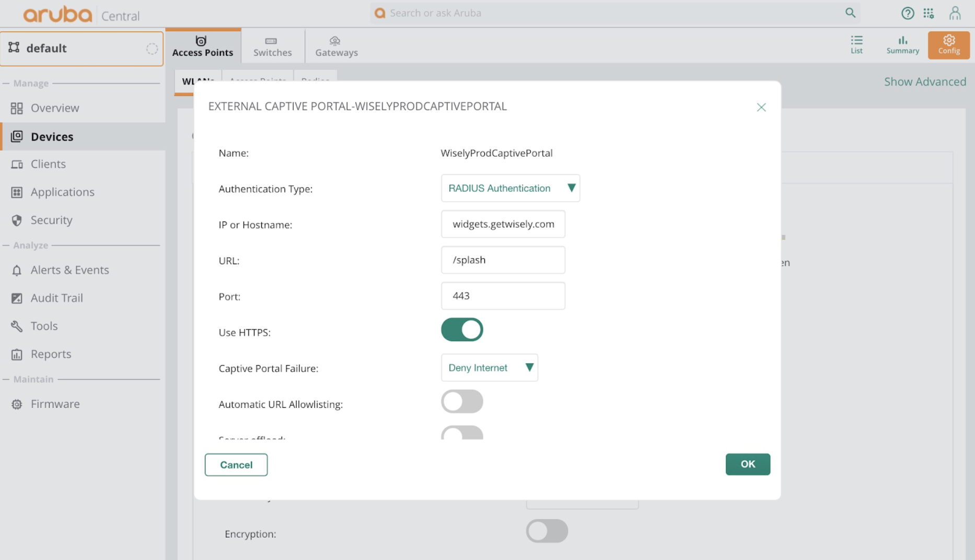This screenshot has width=975, height=560.
Task: Switch to Summary chart view
Action: [902, 45]
